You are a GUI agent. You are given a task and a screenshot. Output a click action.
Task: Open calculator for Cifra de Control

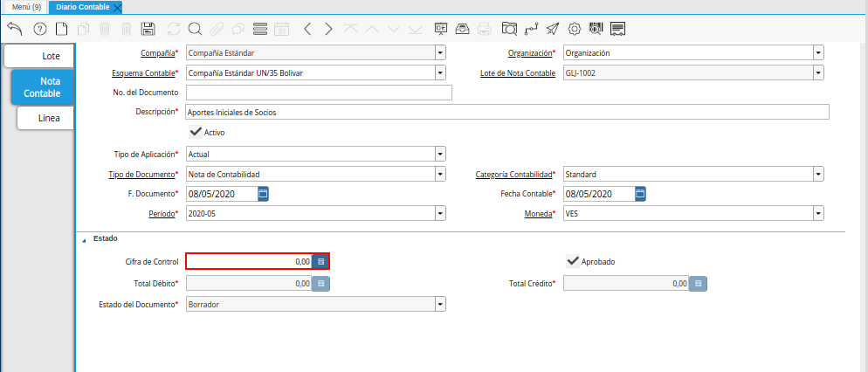click(x=320, y=261)
